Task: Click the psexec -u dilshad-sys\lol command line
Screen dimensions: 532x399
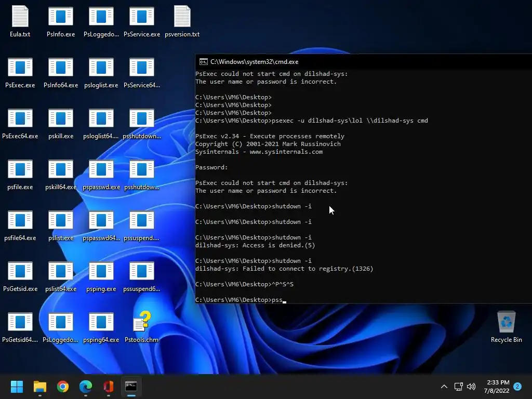Action: pyautogui.click(x=312, y=121)
